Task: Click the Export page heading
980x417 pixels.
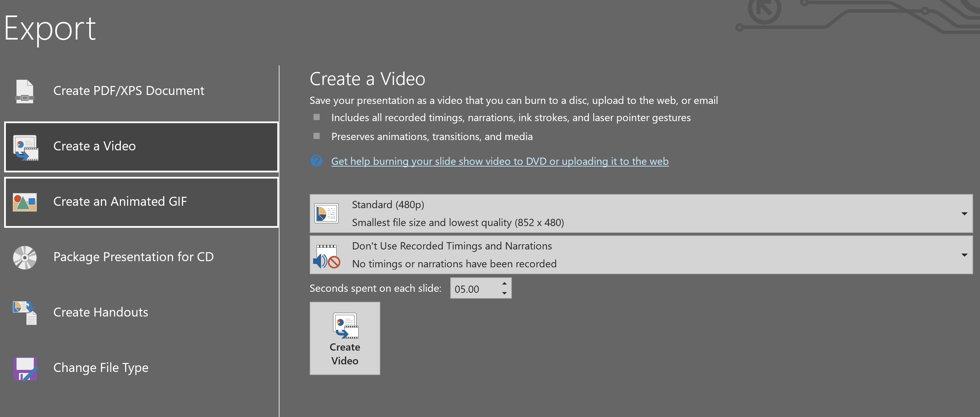Action: click(50, 29)
